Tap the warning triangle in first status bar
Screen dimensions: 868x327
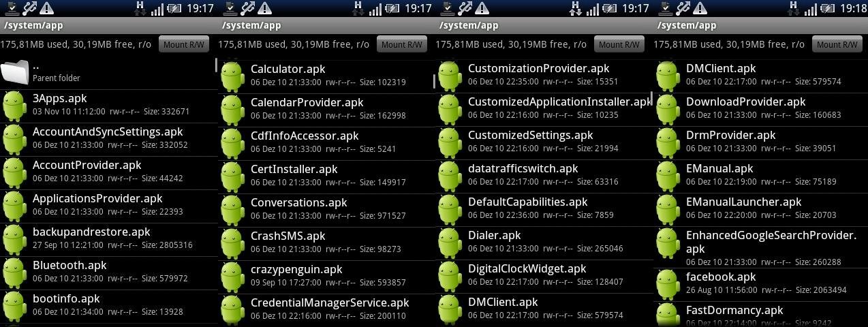47,8
